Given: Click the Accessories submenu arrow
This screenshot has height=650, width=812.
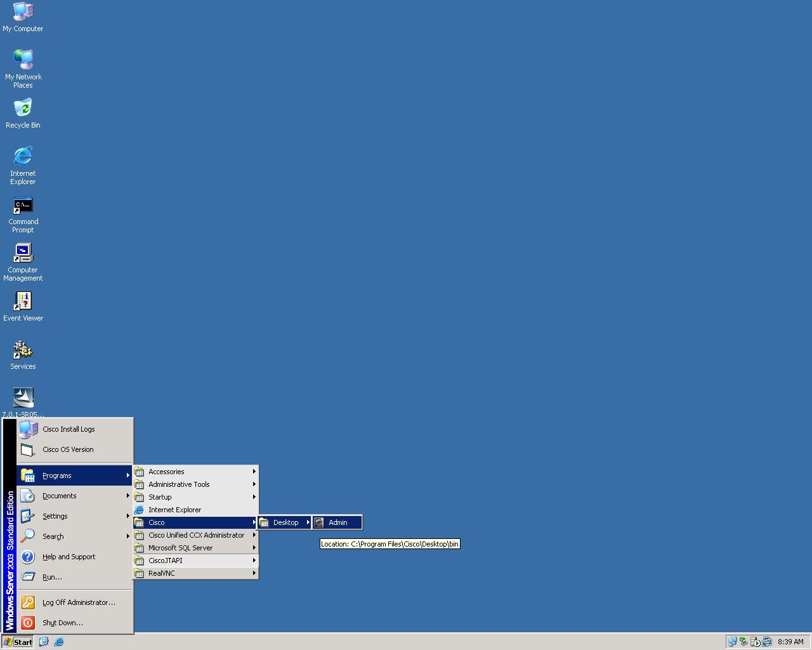Looking at the screenshot, I should coord(254,472).
